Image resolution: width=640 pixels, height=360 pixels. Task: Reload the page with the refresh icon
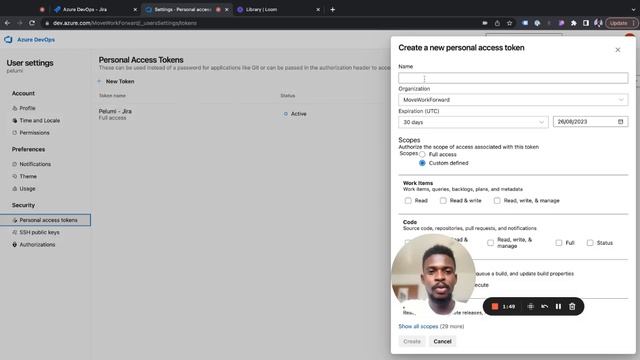(32, 23)
